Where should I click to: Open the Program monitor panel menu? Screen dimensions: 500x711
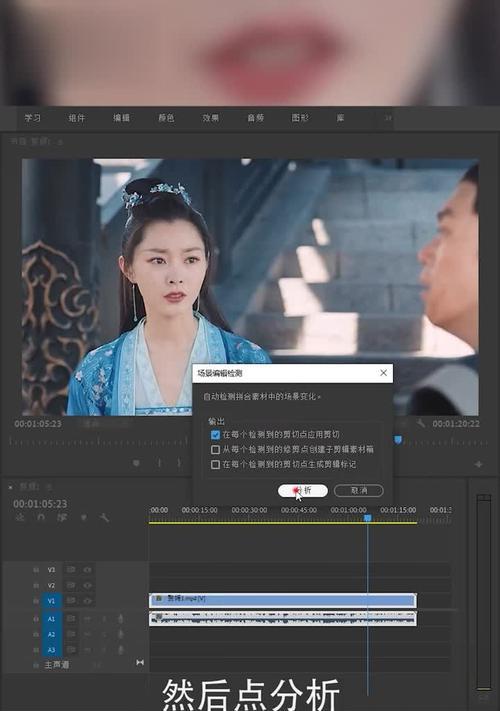point(60,142)
